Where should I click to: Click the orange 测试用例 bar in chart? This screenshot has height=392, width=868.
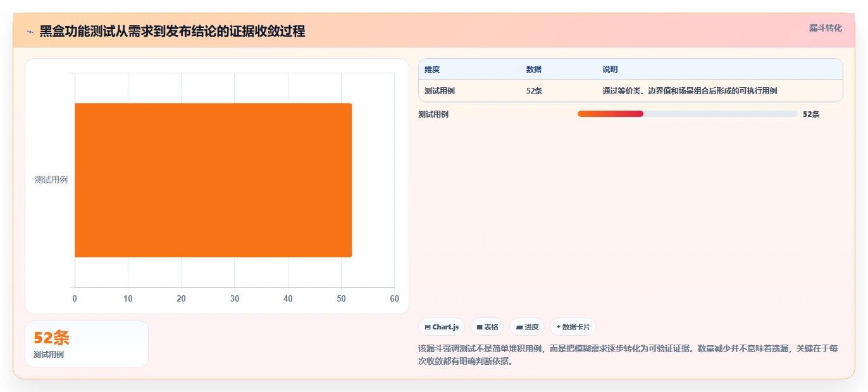[213, 180]
